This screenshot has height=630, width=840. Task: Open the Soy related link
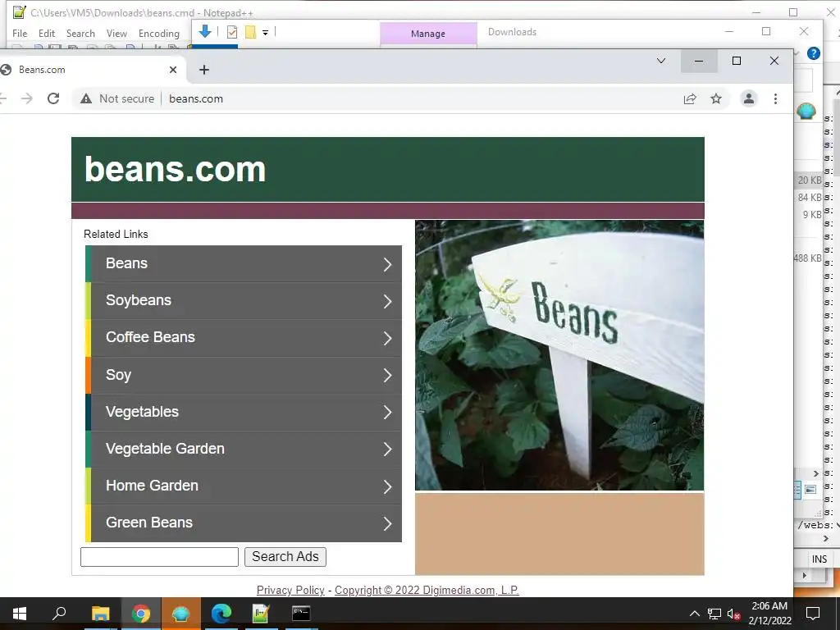click(244, 375)
